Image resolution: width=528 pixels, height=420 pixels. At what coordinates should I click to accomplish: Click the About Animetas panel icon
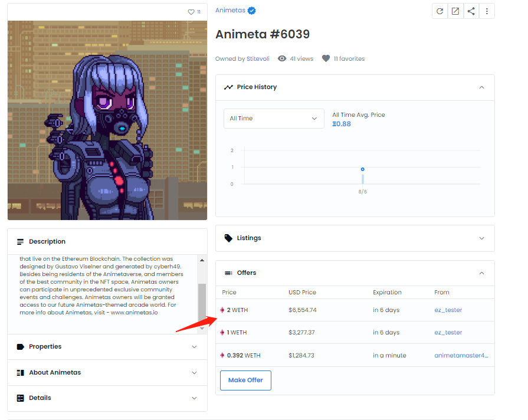point(20,372)
